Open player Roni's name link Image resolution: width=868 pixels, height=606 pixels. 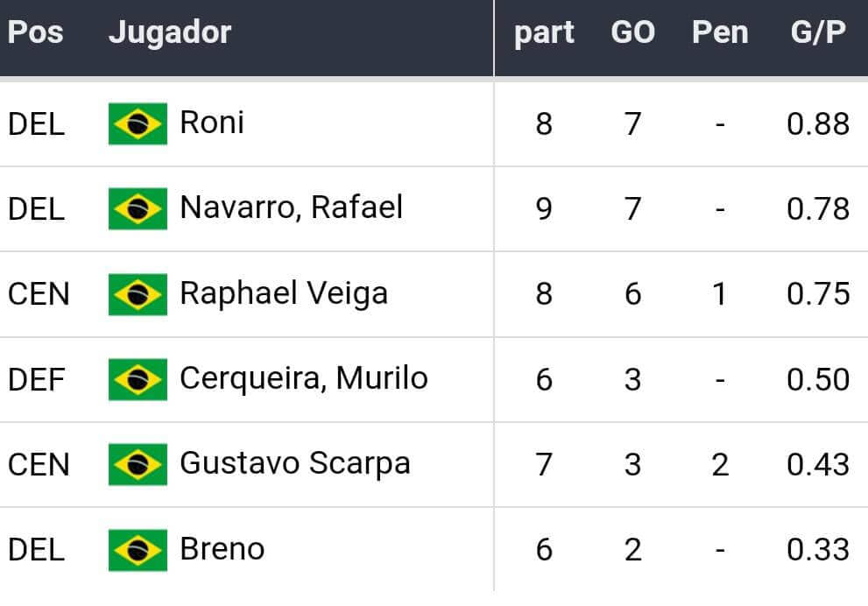pyautogui.click(x=212, y=123)
